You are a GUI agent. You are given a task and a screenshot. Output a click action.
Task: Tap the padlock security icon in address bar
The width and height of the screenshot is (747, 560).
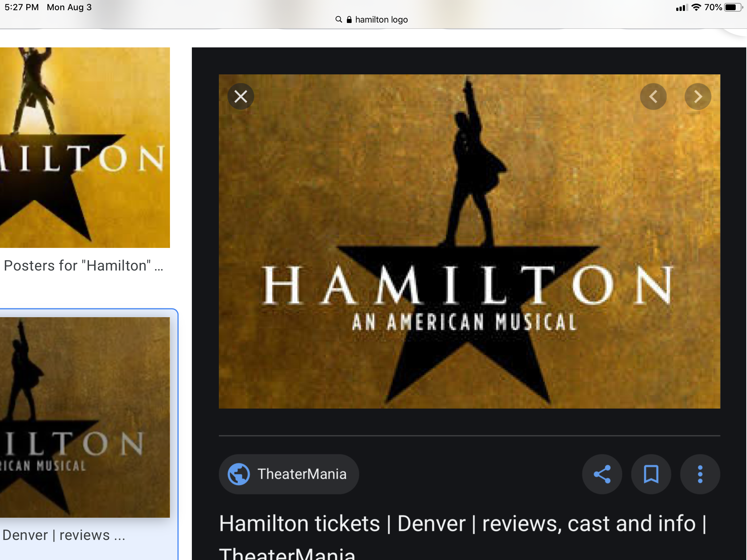click(349, 19)
